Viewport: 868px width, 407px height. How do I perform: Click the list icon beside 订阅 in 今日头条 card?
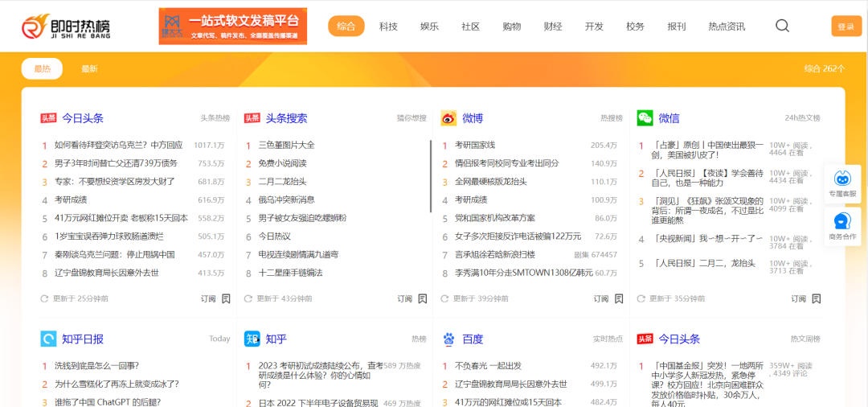(x=226, y=298)
